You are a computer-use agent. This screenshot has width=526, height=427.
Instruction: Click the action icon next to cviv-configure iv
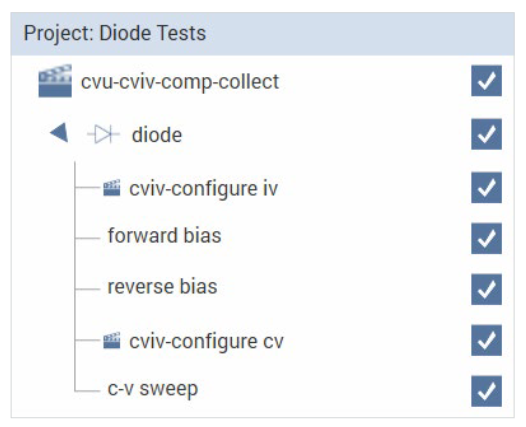click(111, 188)
